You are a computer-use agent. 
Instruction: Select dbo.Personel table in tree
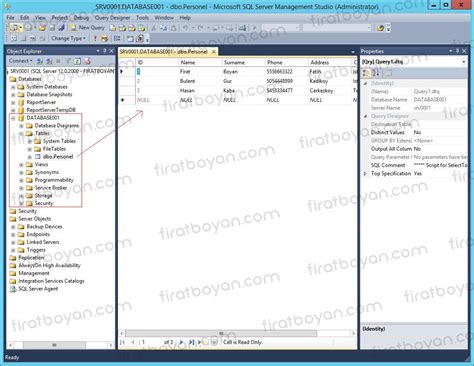click(58, 157)
